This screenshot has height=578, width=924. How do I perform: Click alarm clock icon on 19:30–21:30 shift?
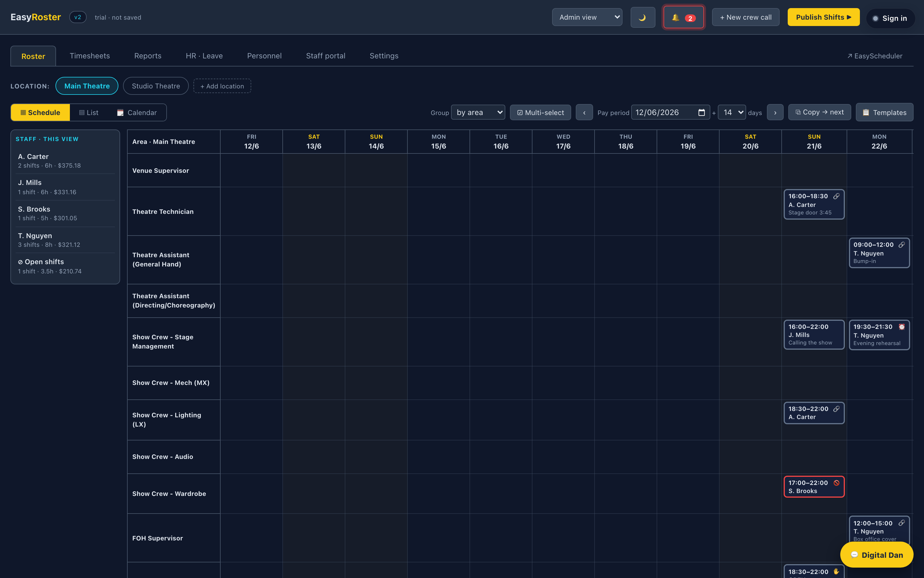901,327
